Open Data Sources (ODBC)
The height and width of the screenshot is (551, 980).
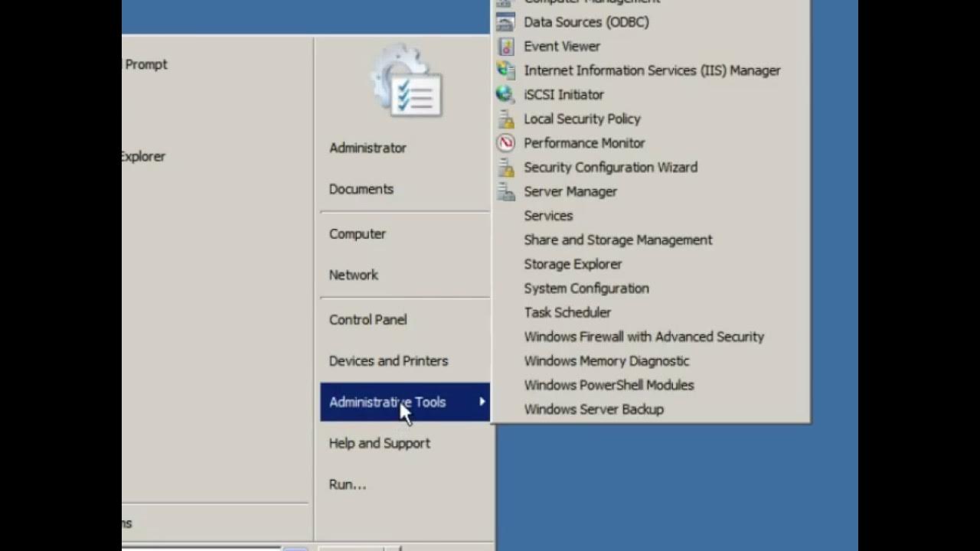click(x=586, y=22)
